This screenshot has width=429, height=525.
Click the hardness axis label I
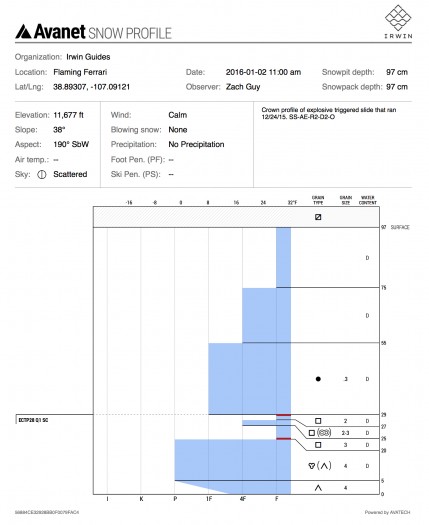click(107, 499)
